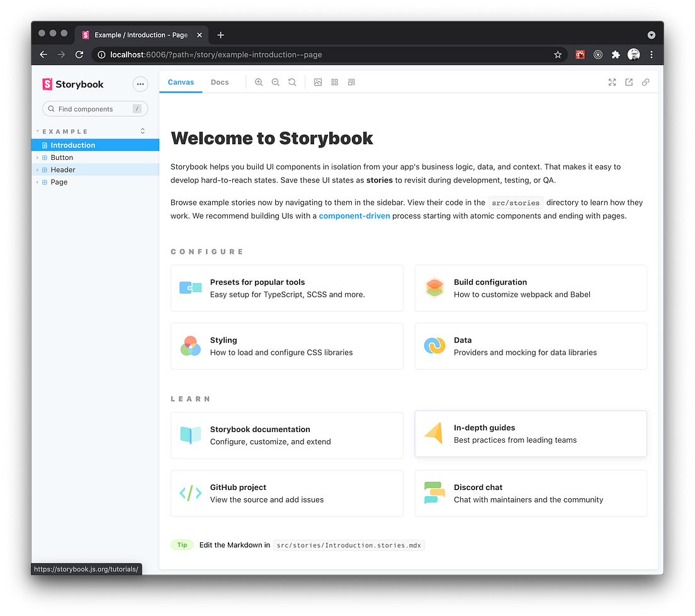
Task: Change the viewport size
Action: click(351, 83)
